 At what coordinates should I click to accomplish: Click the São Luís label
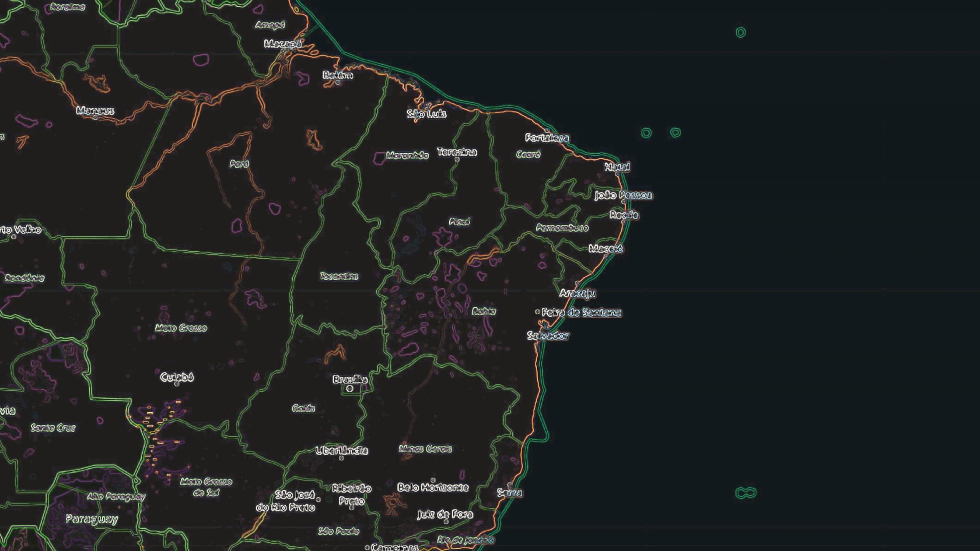coord(427,114)
